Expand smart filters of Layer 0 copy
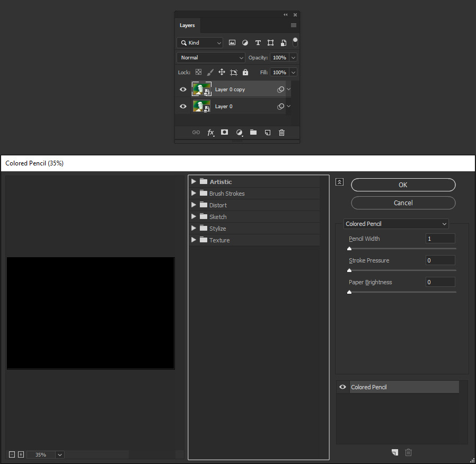Screen dimensions: 476x464 point(289,89)
